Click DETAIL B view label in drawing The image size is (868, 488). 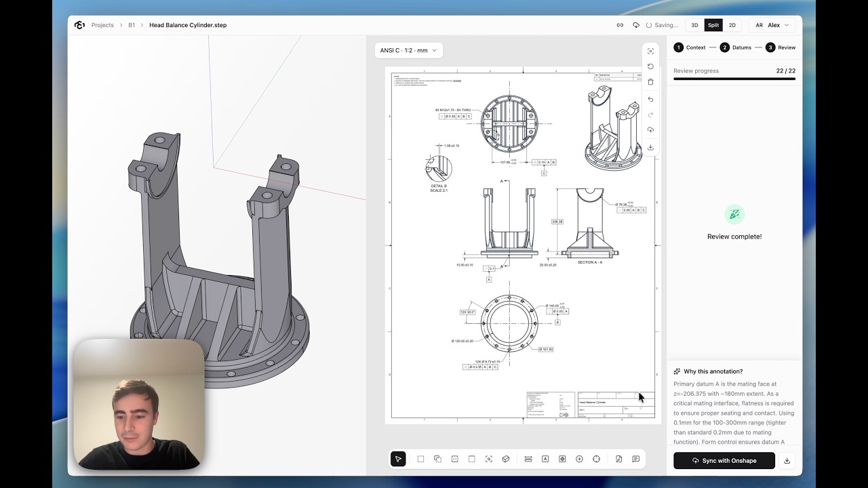tap(439, 188)
